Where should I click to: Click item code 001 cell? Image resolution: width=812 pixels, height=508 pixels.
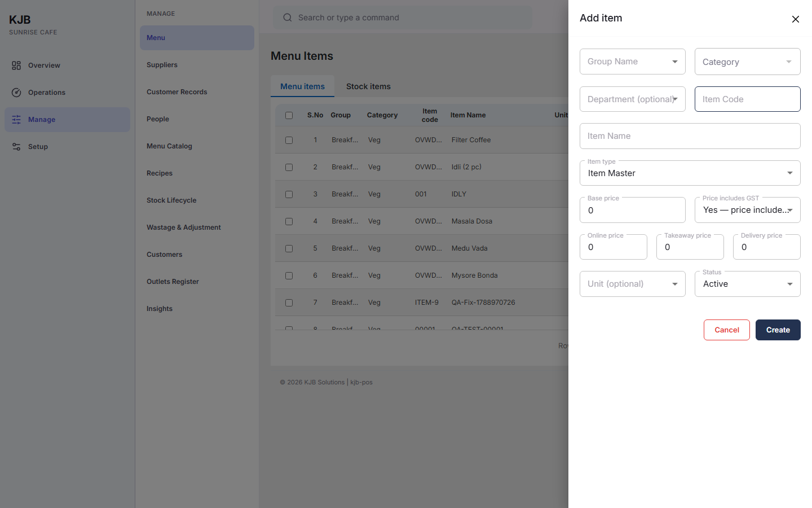click(421, 194)
